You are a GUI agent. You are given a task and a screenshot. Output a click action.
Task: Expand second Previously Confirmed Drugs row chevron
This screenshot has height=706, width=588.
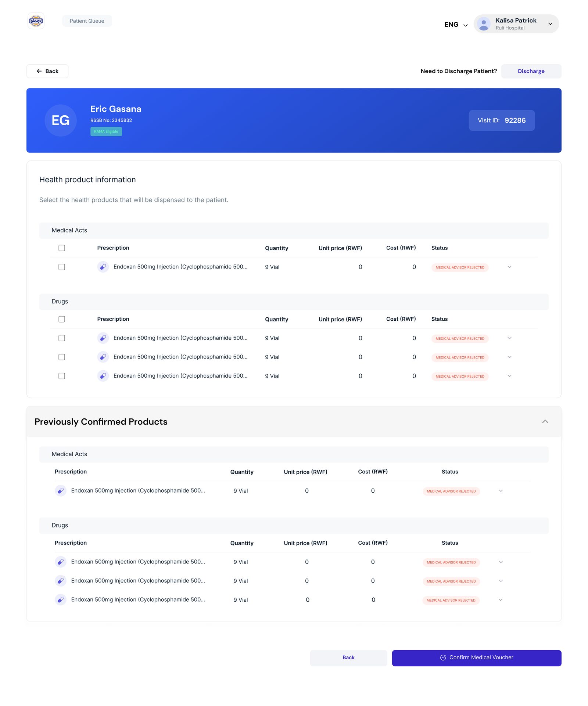click(x=501, y=581)
